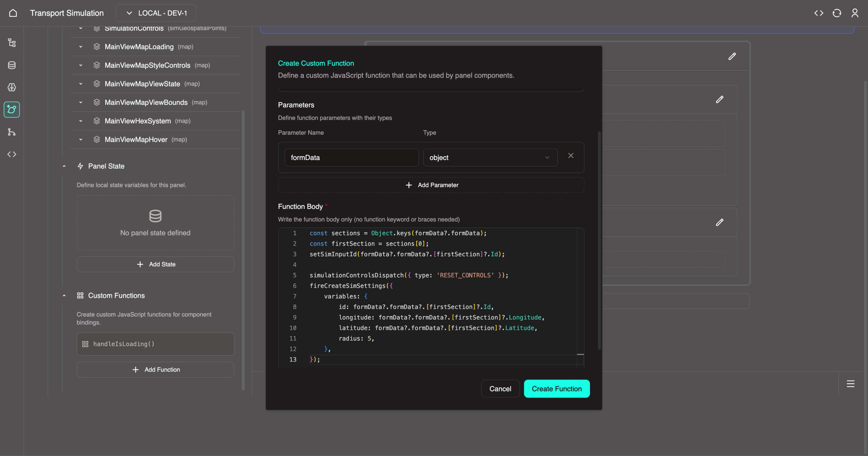The height and width of the screenshot is (456, 868).
Task: Select the MainViewMapLoading tree item label
Action: point(139,46)
